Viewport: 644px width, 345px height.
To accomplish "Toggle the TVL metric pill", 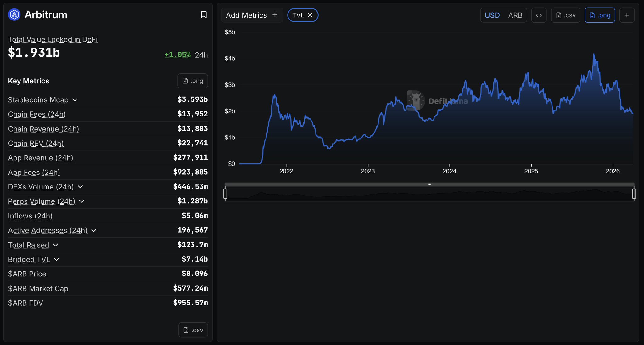I will pos(298,15).
